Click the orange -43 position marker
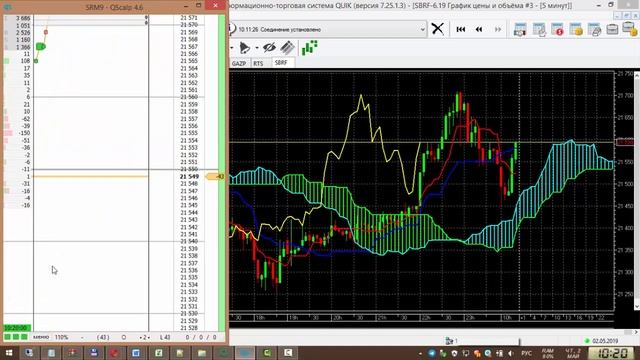 215,176
